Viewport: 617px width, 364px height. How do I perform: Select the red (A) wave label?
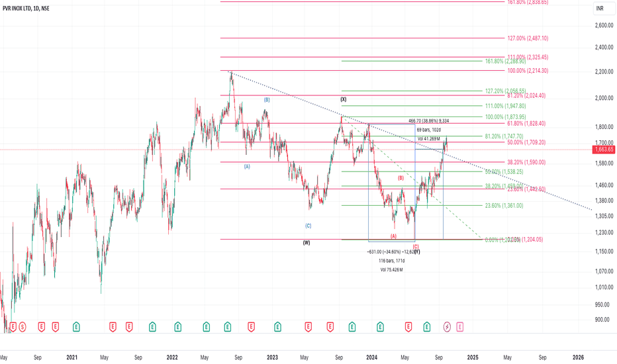[393, 236]
